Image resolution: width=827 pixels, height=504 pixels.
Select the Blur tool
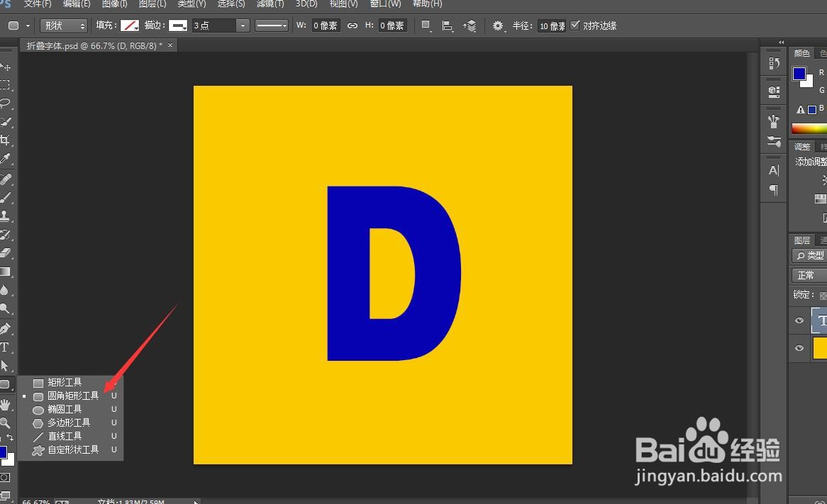5,291
